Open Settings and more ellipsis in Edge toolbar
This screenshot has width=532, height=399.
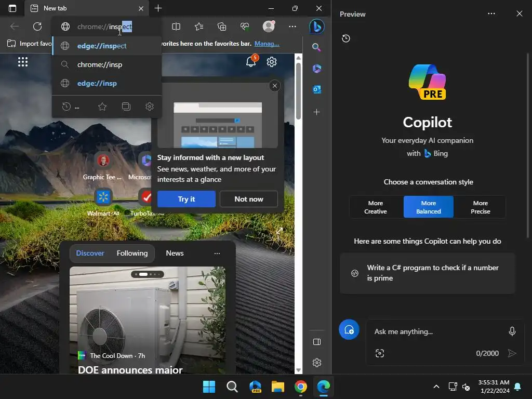click(292, 26)
